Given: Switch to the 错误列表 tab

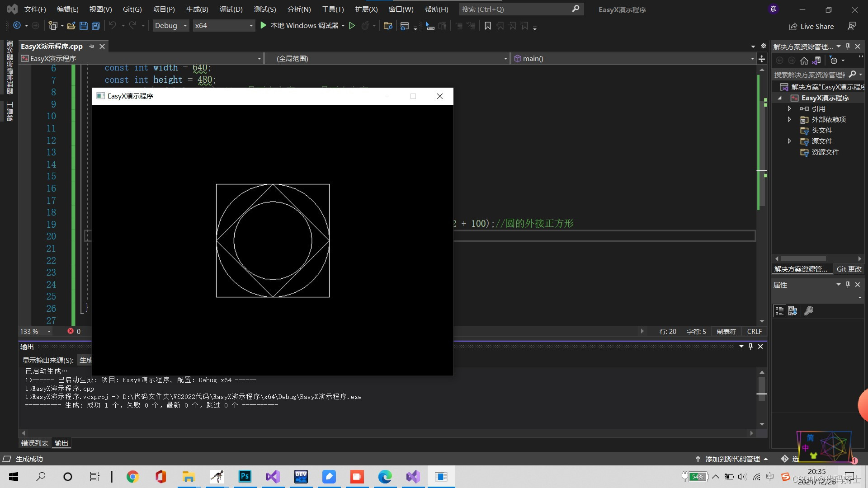Looking at the screenshot, I should (x=34, y=443).
